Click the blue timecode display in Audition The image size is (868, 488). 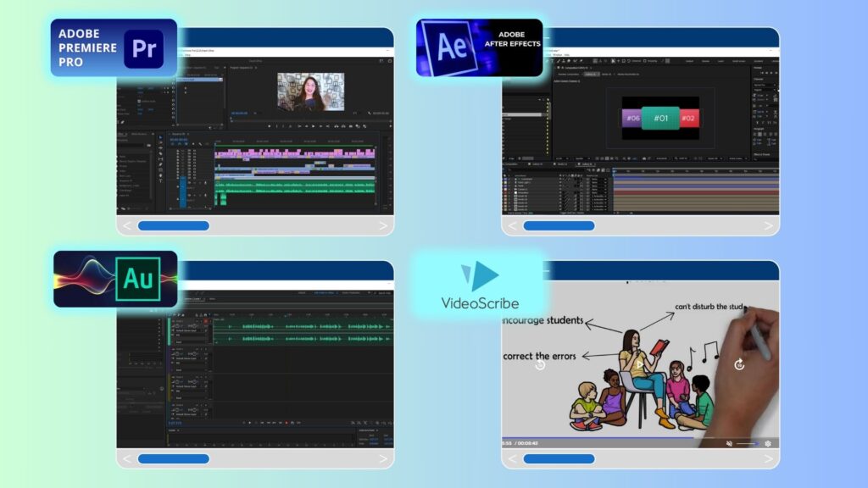[x=175, y=424]
